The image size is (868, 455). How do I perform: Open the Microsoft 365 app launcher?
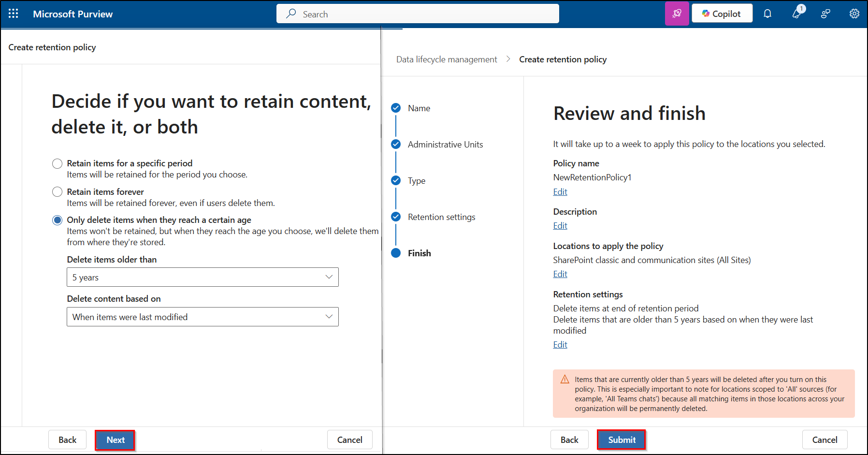[13, 14]
